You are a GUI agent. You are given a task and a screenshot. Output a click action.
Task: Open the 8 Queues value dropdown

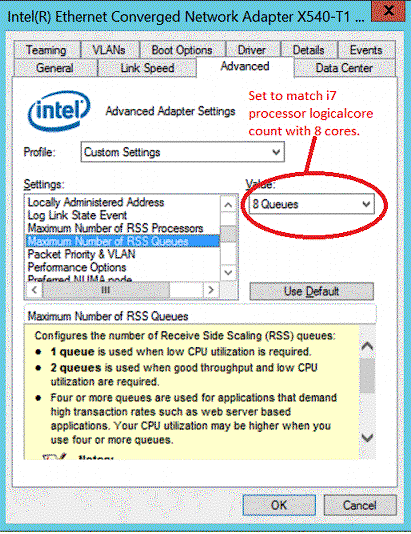[311, 204]
